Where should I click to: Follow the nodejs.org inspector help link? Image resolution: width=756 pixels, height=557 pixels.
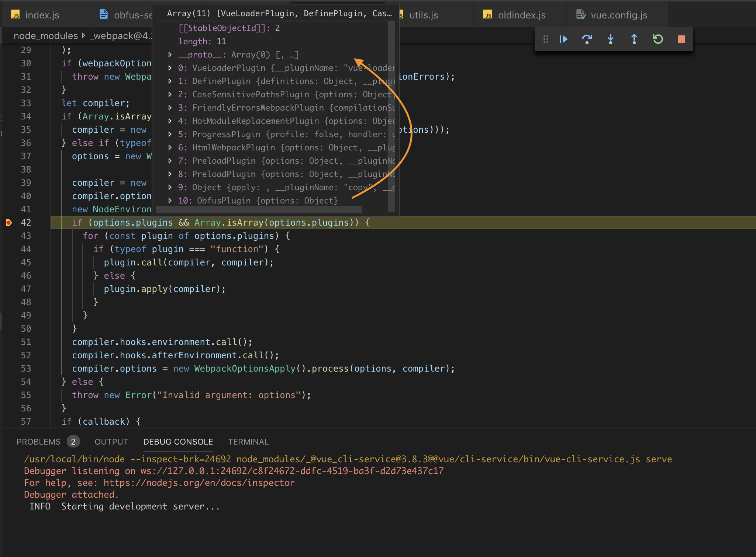coord(199,483)
